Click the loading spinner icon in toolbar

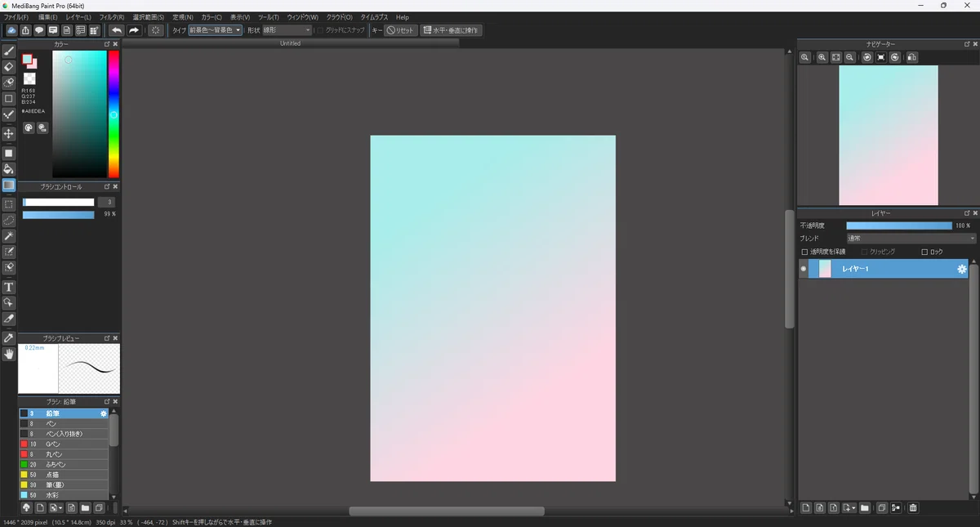pyautogui.click(x=157, y=30)
